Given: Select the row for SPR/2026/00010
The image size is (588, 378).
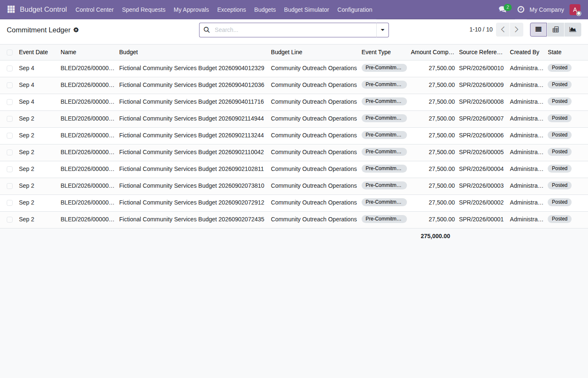Looking at the screenshot, I should click(10, 68).
